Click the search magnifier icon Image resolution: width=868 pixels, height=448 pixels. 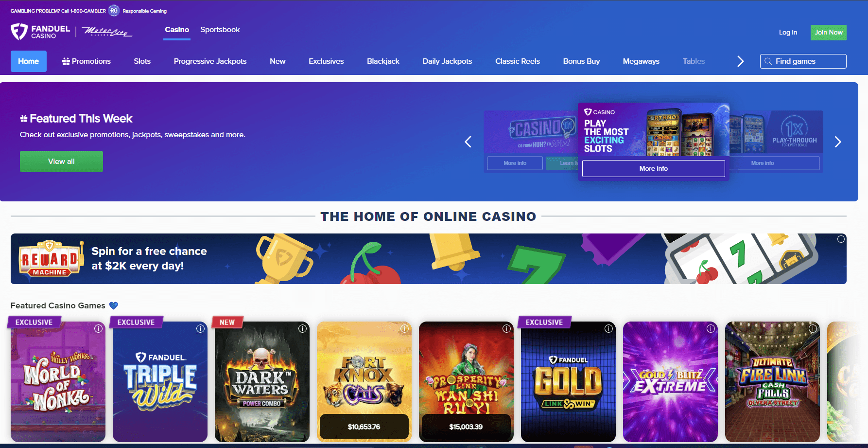768,61
